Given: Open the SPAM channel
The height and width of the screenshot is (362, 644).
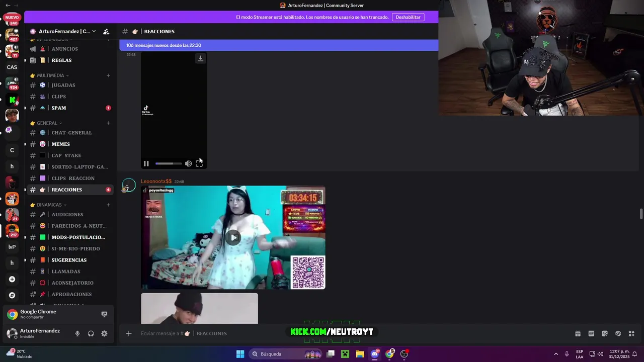Looking at the screenshot, I should pos(69,108).
